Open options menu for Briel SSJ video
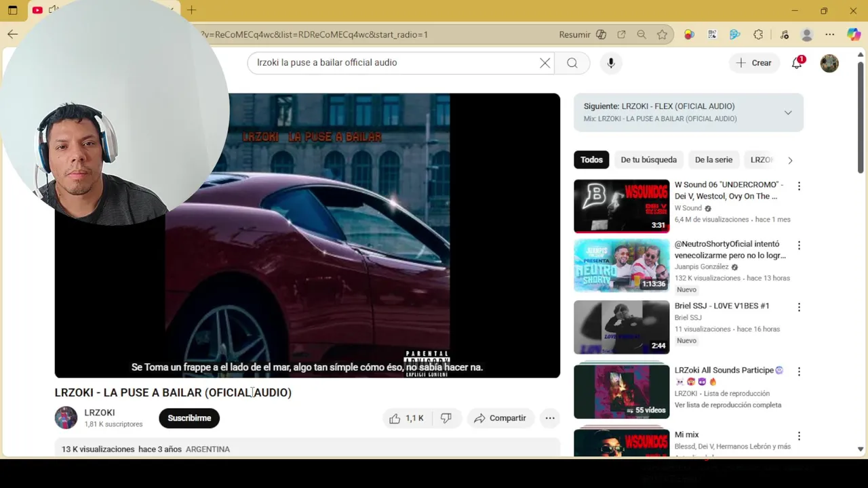 tap(799, 308)
